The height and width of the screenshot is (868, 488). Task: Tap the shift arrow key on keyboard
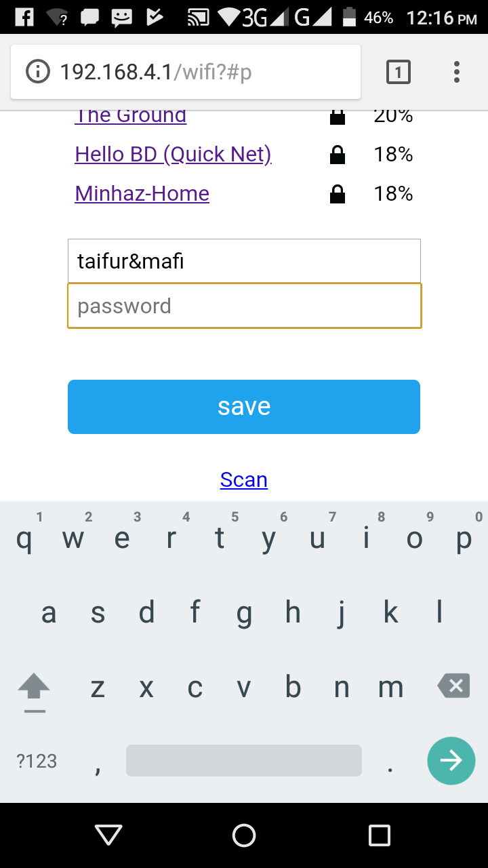(34, 692)
